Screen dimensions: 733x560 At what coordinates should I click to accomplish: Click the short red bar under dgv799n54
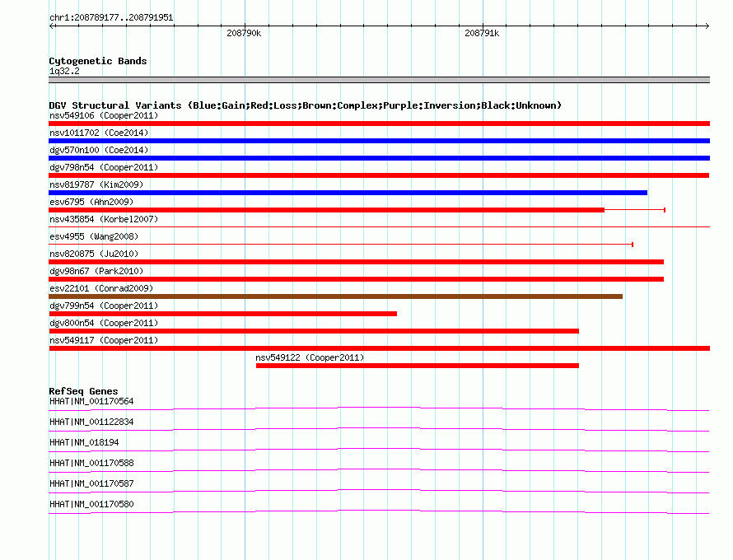[222, 314]
